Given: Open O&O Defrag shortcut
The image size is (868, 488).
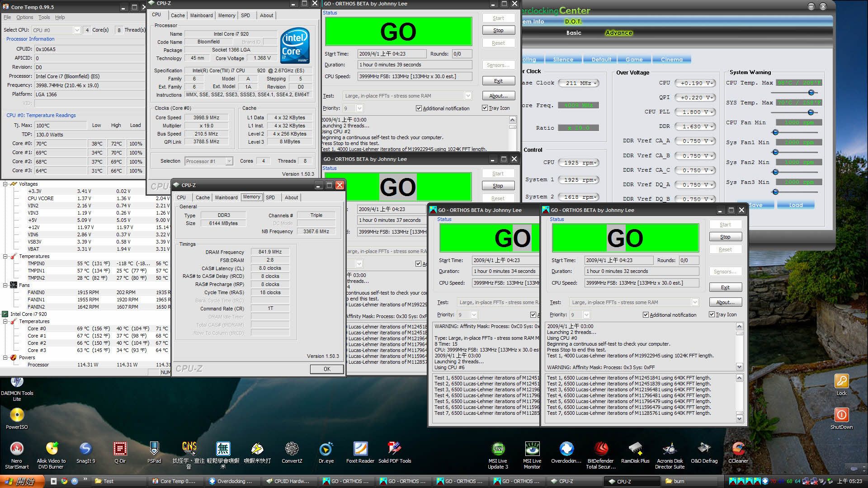Looking at the screenshot, I should 704,452.
